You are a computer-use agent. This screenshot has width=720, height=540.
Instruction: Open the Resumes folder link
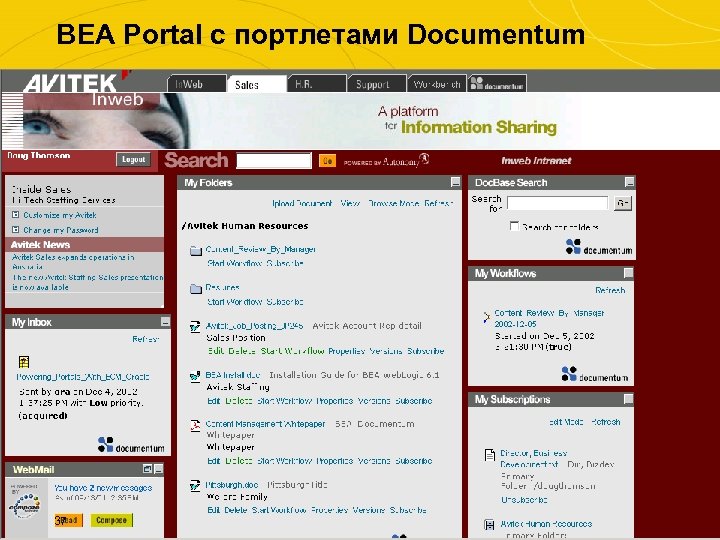pos(223,287)
